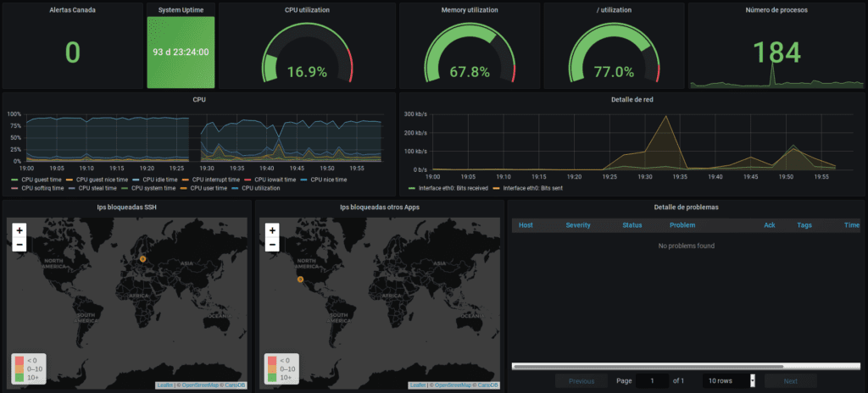Click the Next page button
Viewport: 868px width, 393px height.
click(x=791, y=381)
